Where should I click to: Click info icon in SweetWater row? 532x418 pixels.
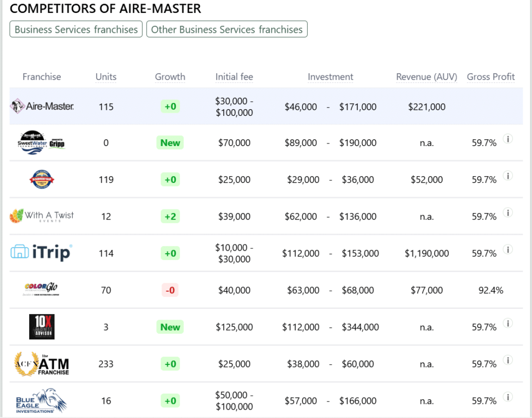(508, 139)
